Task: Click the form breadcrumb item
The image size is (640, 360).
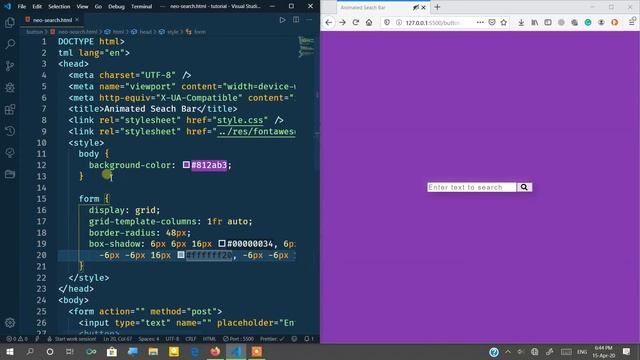Action: point(199,32)
